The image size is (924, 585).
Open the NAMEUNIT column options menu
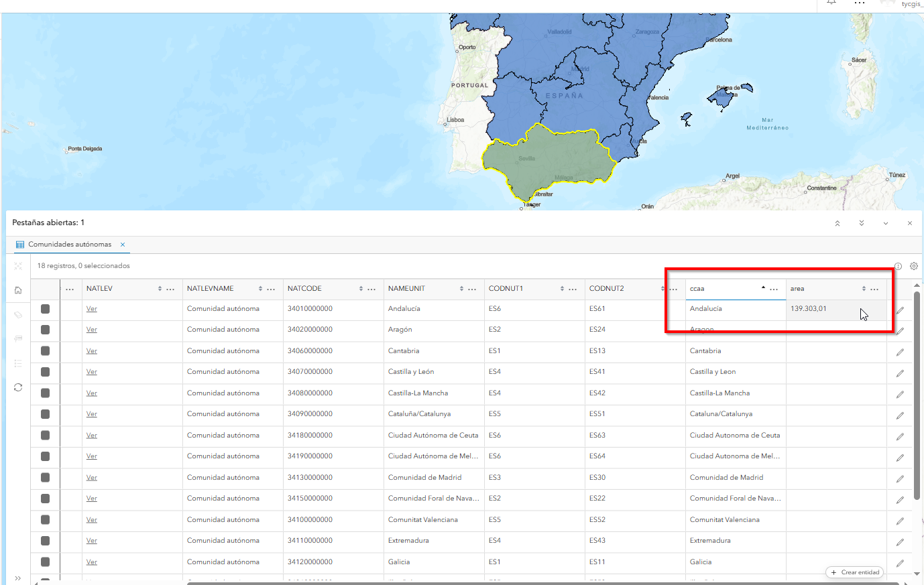coord(472,289)
